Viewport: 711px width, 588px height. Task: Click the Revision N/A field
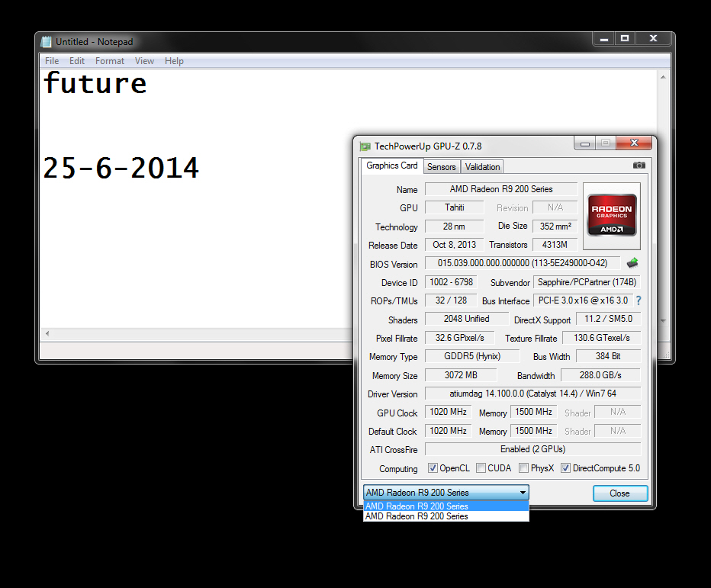[555, 207]
